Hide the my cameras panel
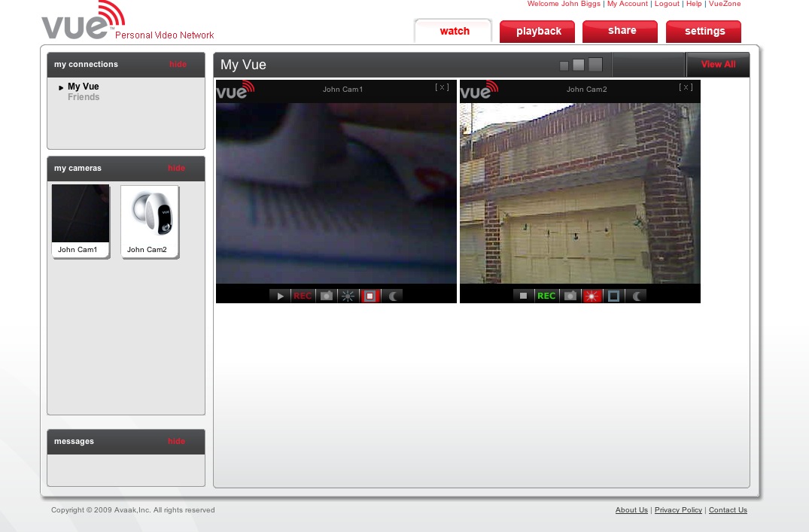 tap(176, 169)
